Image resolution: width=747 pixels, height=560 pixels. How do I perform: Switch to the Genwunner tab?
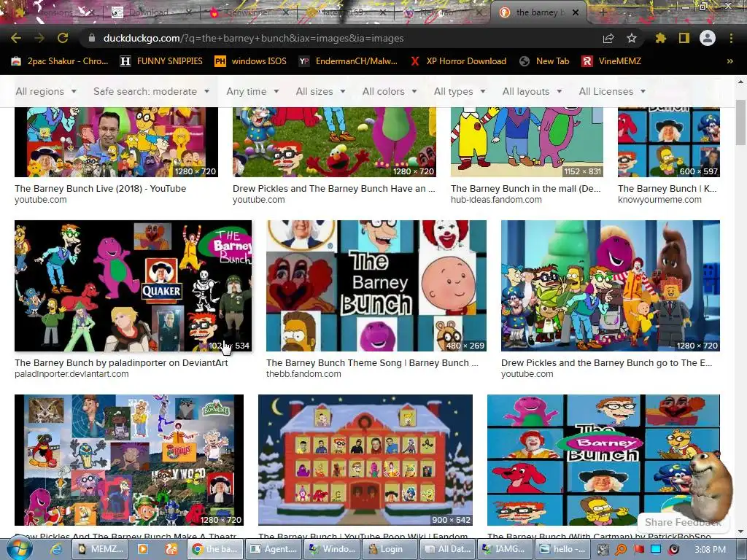coord(248,12)
